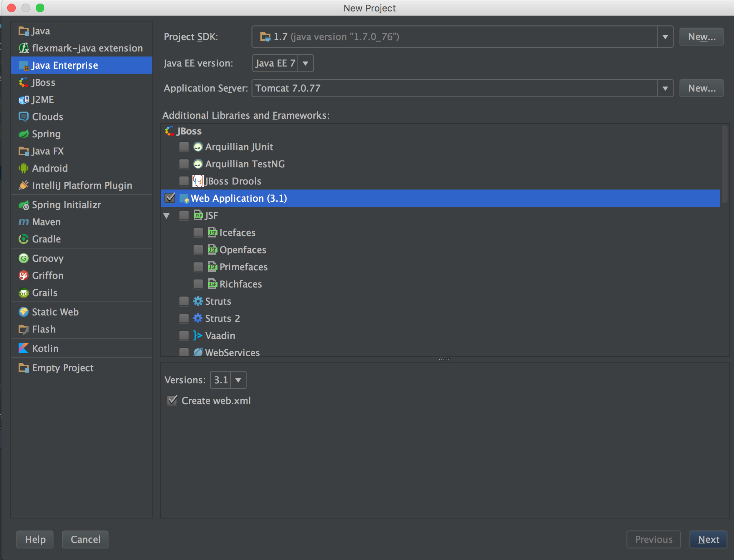Image resolution: width=734 pixels, height=560 pixels.
Task: Tick the Openfaces checkbox
Action: (x=198, y=250)
